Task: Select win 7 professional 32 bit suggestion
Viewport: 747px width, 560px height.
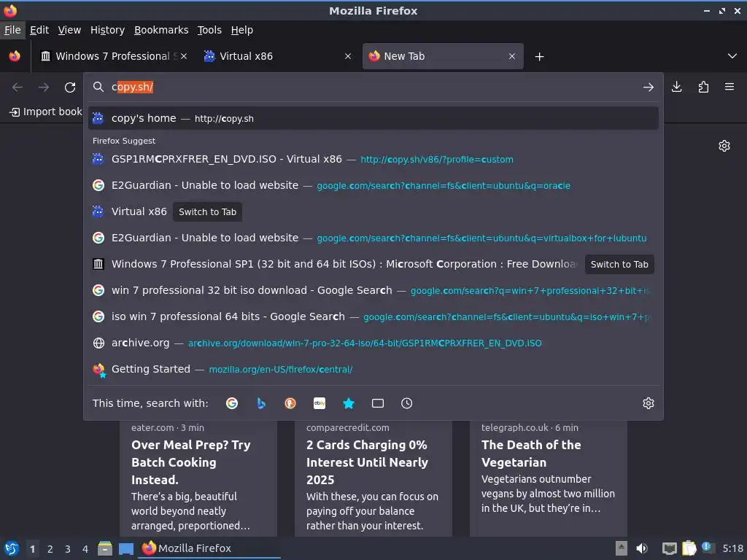Action: tap(373, 290)
